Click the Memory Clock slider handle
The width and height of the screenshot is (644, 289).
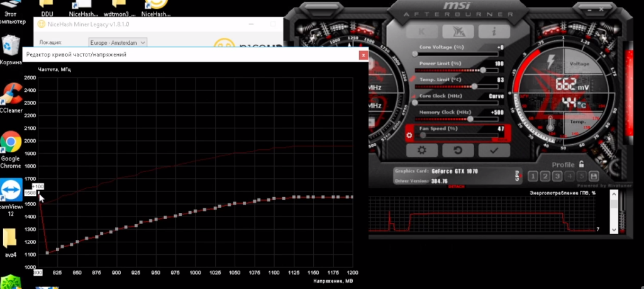tap(470, 118)
